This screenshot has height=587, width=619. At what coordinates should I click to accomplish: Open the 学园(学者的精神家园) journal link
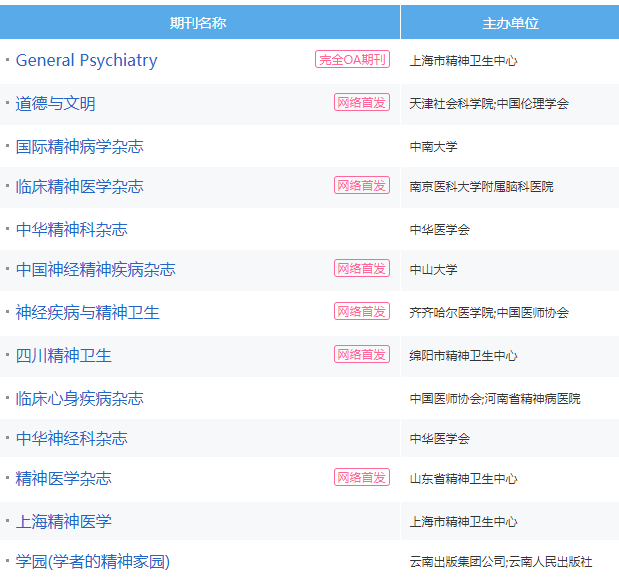(x=93, y=562)
